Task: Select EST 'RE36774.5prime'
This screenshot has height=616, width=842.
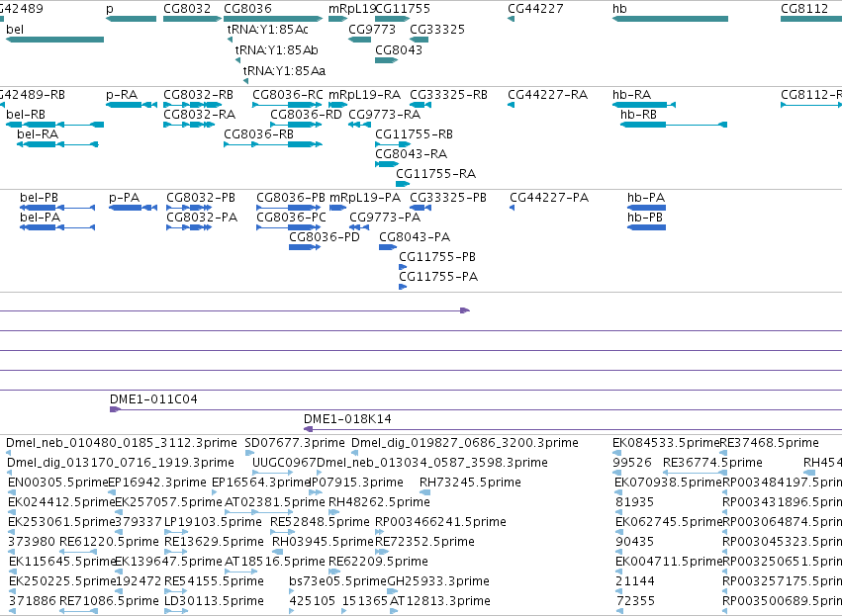Action: pyautogui.click(x=712, y=463)
